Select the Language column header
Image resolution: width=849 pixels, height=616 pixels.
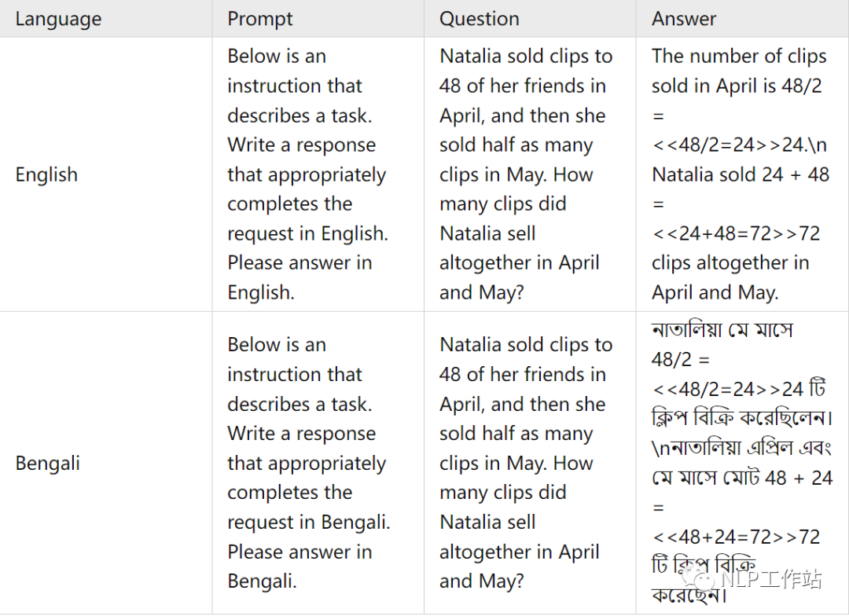tap(58, 19)
